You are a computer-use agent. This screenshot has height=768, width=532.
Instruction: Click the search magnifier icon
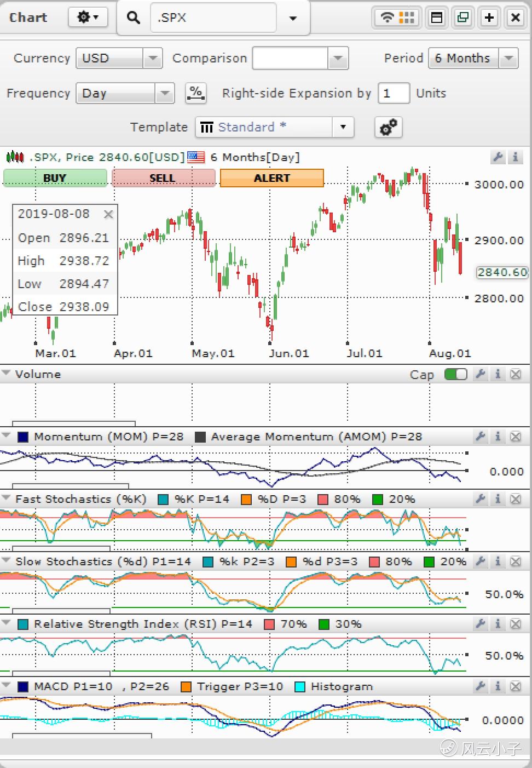coord(133,18)
